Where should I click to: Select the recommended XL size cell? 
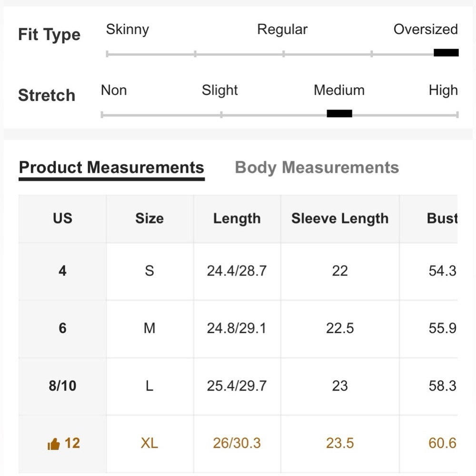tap(149, 443)
